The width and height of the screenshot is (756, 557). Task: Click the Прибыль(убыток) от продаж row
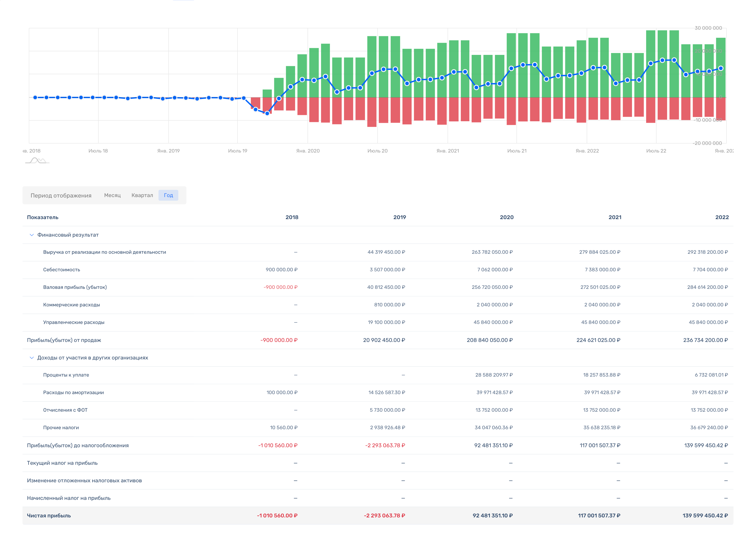pos(64,340)
